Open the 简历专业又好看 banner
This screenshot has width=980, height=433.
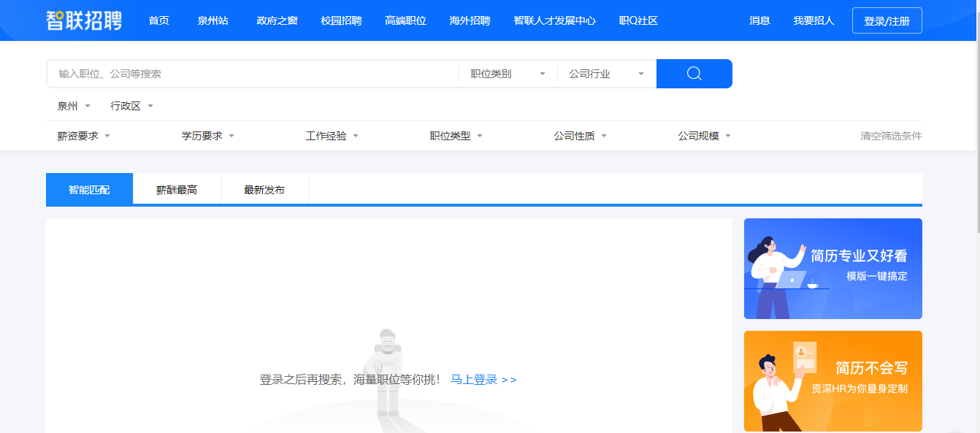coord(833,269)
